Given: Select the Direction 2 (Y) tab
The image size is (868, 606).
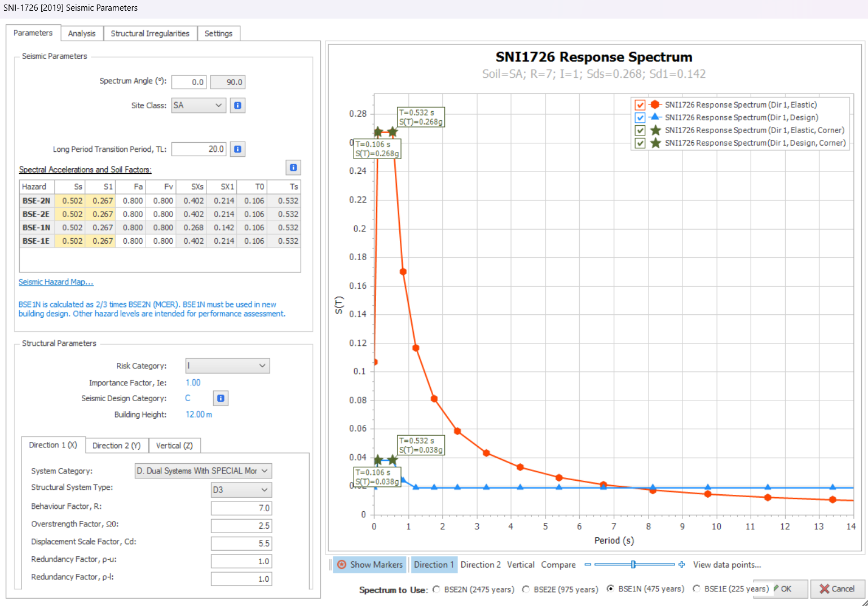Looking at the screenshot, I should coord(117,446).
